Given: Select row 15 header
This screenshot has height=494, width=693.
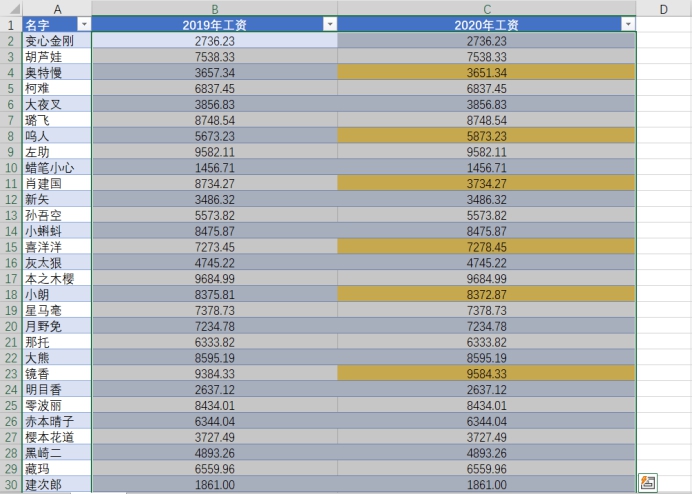Looking at the screenshot, I should [x=11, y=247].
